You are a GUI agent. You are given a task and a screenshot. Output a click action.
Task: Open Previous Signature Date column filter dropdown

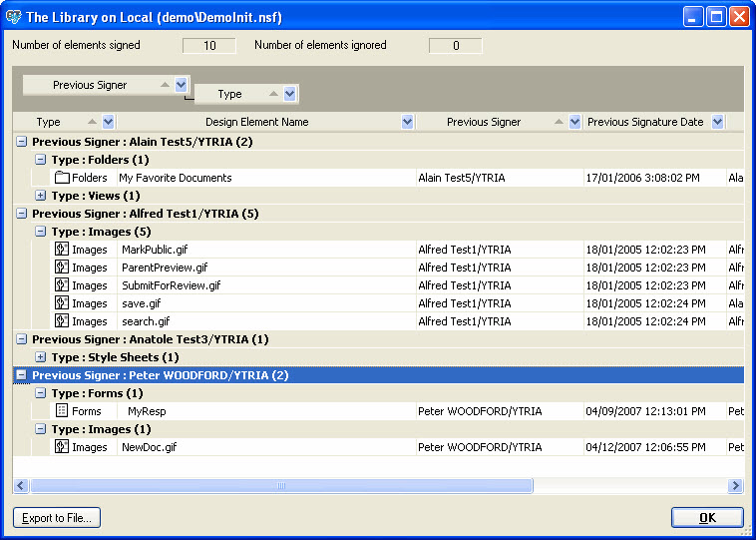click(x=717, y=122)
